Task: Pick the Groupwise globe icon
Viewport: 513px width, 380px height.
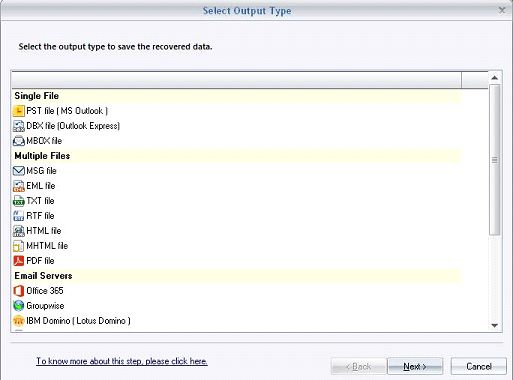Action: (19, 306)
